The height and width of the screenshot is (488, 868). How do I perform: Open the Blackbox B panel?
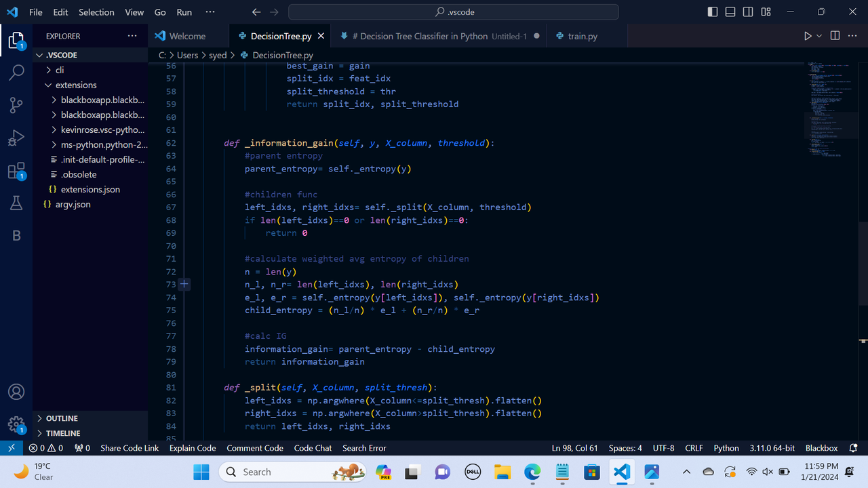point(16,235)
